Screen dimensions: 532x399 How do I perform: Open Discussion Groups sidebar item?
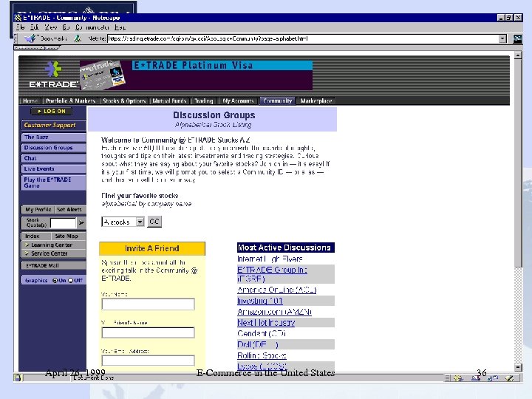pyautogui.click(x=53, y=148)
